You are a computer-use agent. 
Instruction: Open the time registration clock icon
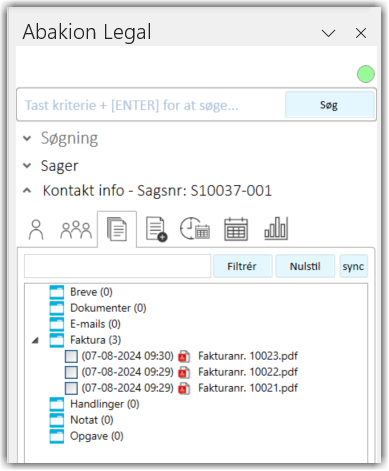pos(195,228)
